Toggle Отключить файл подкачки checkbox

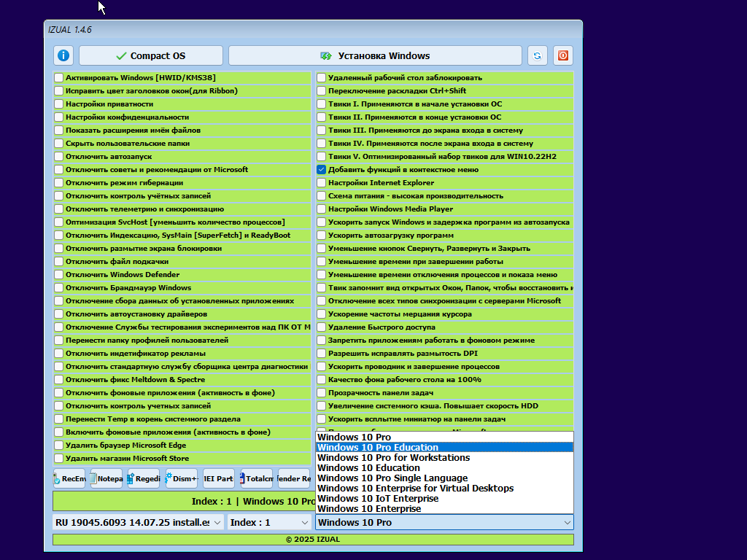pyautogui.click(x=58, y=262)
